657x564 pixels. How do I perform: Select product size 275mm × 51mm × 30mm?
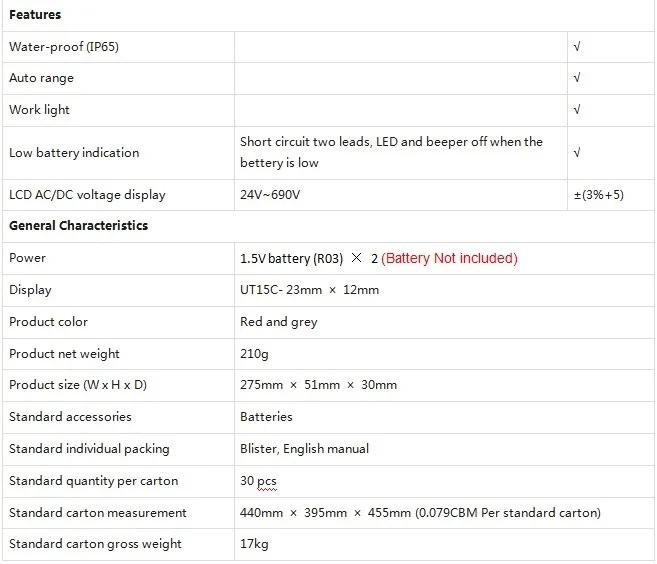(318, 385)
